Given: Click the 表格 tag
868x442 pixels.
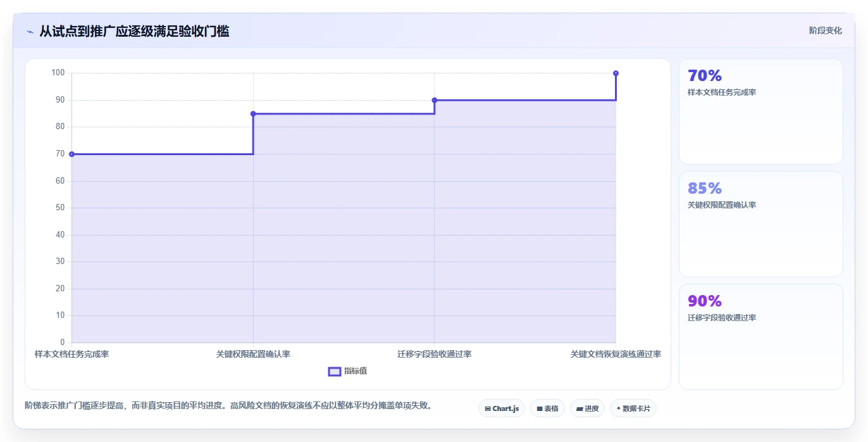Looking at the screenshot, I should [x=547, y=408].
